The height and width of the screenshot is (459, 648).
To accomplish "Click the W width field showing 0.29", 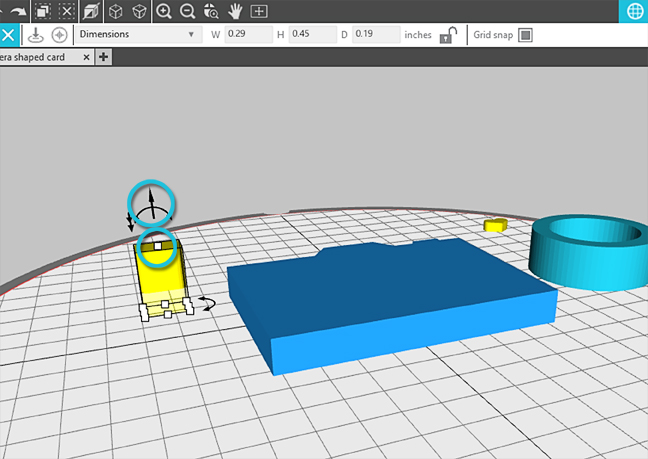I will tap(248, 34).
